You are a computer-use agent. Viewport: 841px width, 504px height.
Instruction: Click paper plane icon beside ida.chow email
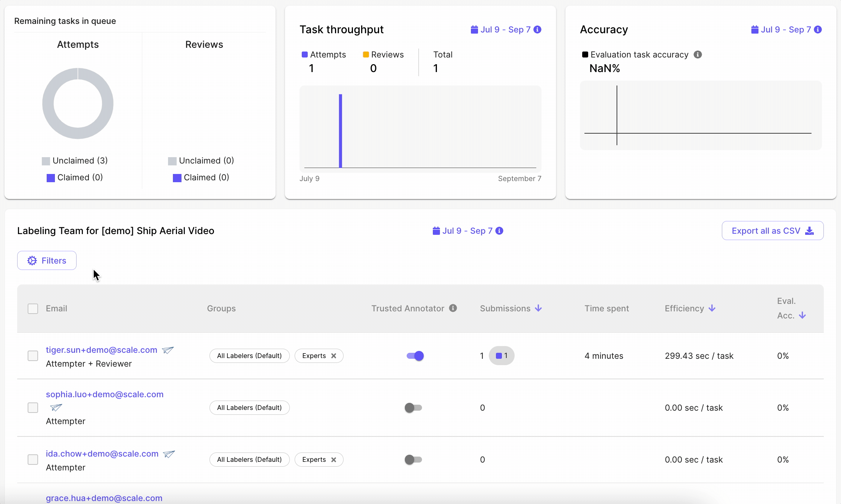[169, 454]
